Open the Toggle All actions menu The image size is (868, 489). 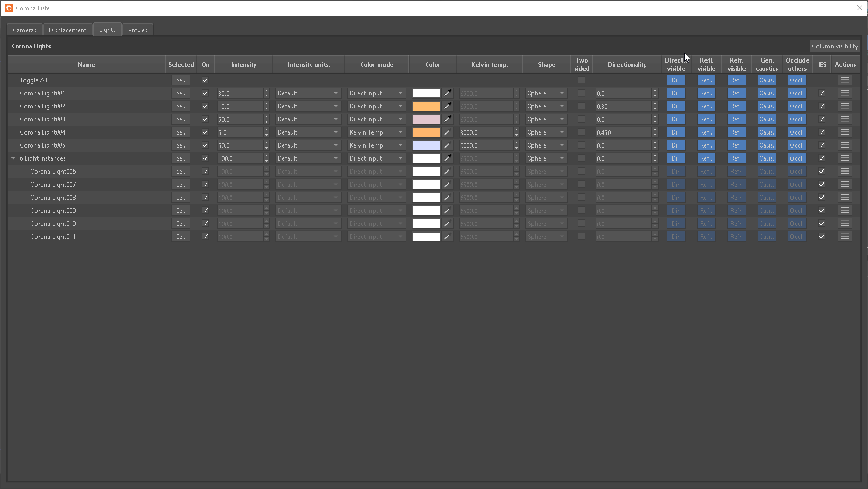click(x=845, y=80)
